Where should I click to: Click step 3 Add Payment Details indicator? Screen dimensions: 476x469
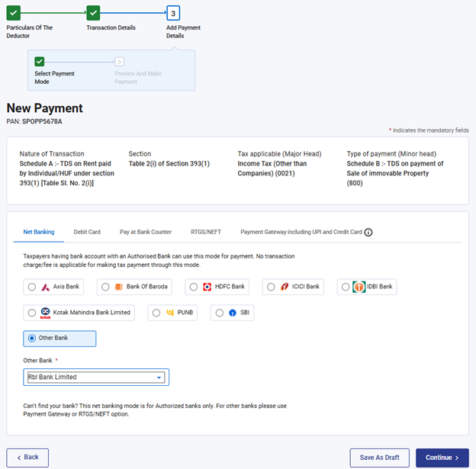pos(173,13)
